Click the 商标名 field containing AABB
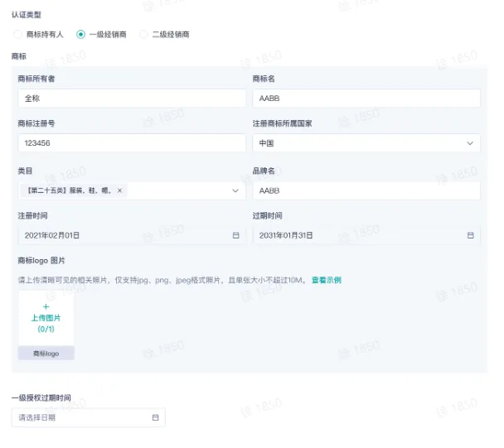The image size is (504, 448). 366,99
